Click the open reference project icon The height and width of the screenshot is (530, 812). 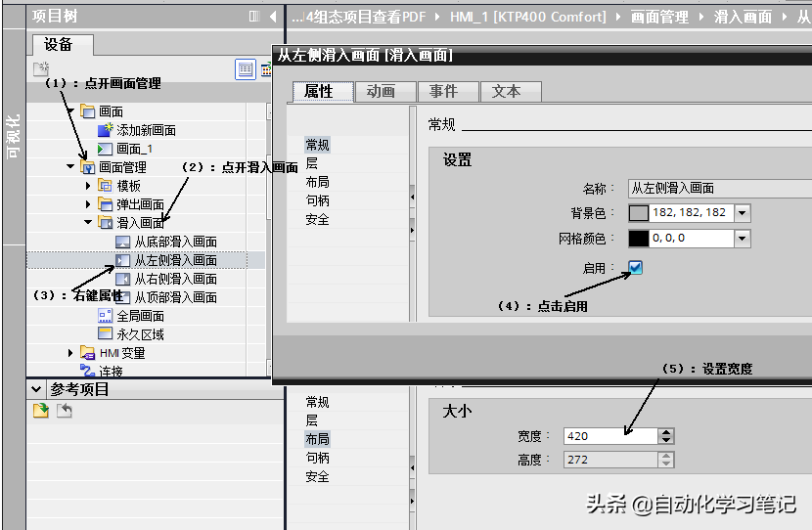(41, 411)
